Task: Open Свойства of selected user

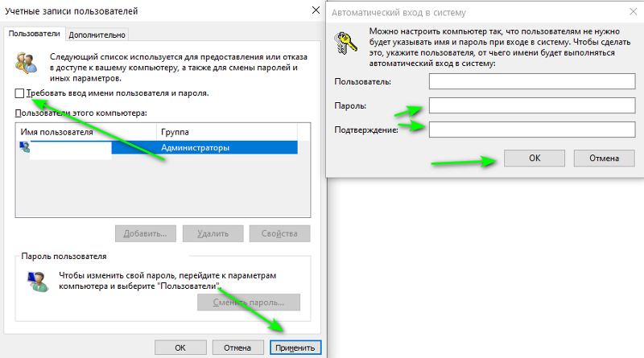Action: point(279,233)
